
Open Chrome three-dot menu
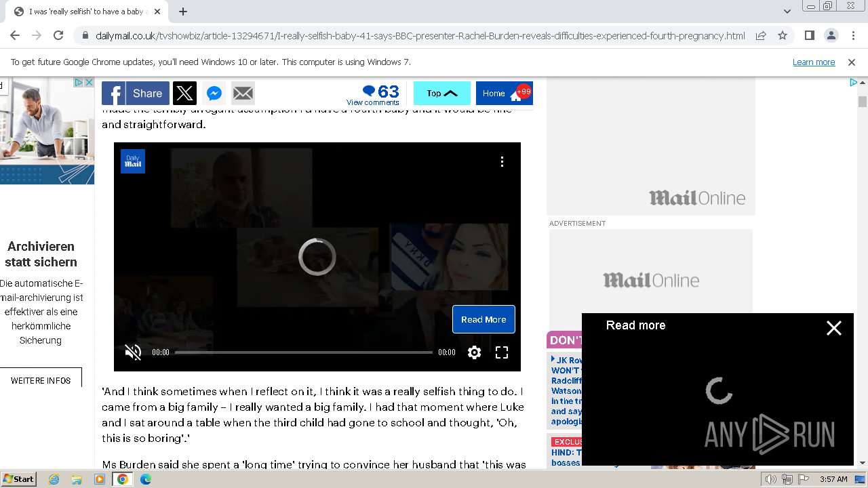[853, 36]
